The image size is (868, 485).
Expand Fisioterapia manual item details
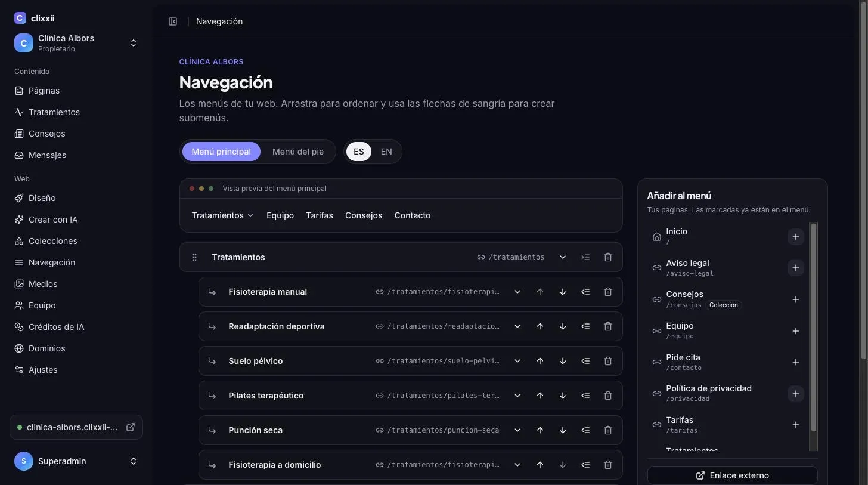click(517, 292)
